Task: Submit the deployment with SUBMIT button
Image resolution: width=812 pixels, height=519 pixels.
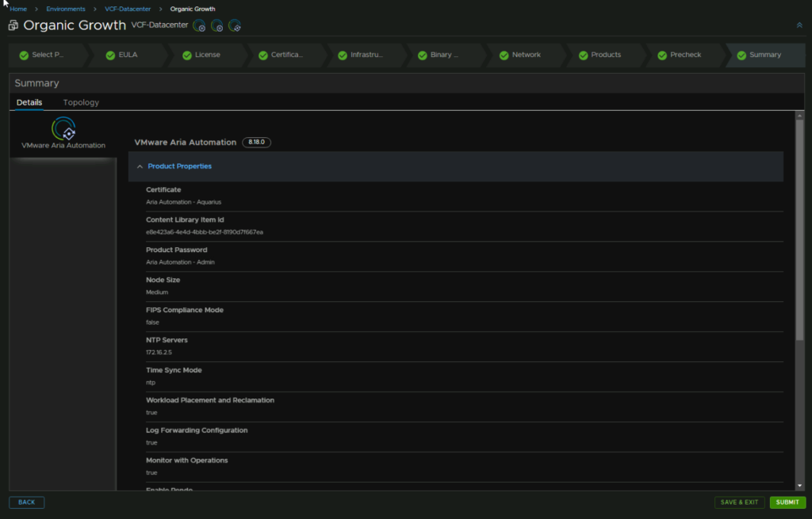Action: click(787, 502)
